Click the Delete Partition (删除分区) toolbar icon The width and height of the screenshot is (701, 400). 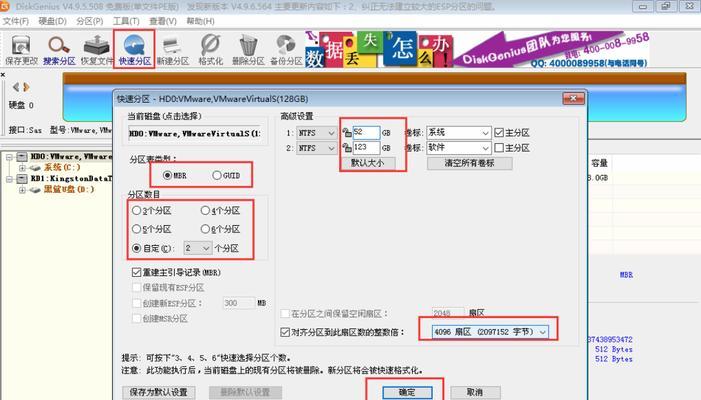tap(248, 50)
